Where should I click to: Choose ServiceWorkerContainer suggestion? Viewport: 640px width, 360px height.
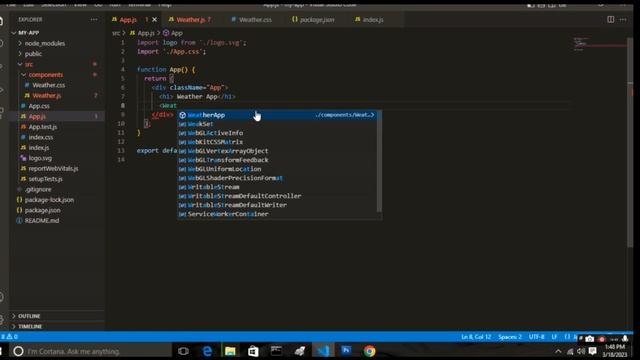click(x=277, y=214)
